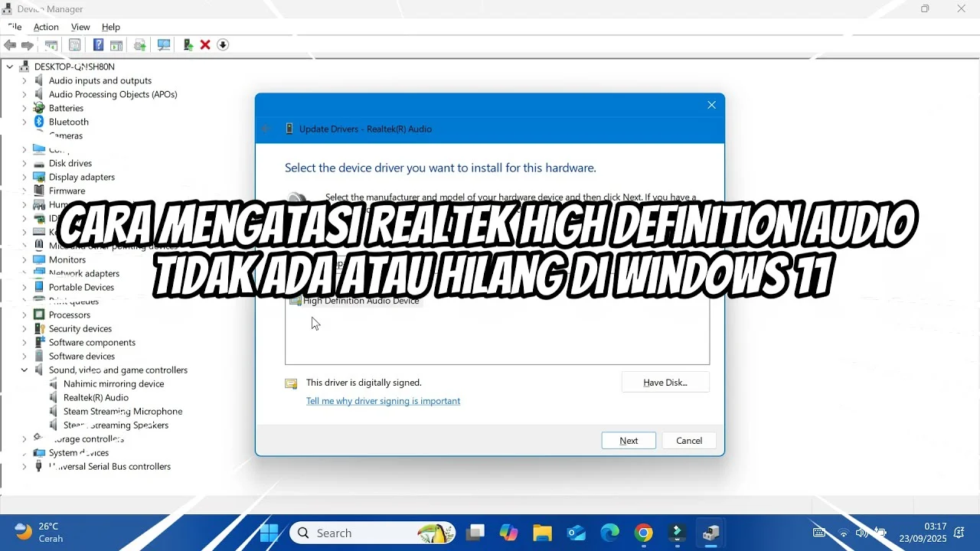
Task: Select the Bluetooth category row
Action: 69,122
